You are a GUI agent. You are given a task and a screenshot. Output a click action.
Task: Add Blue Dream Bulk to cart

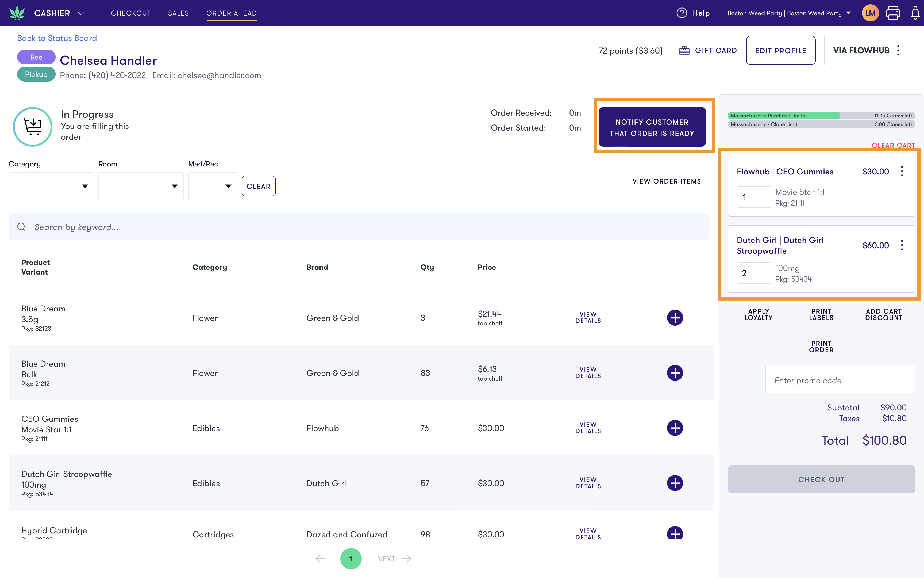pyautogui.click(x=675, y=373)
